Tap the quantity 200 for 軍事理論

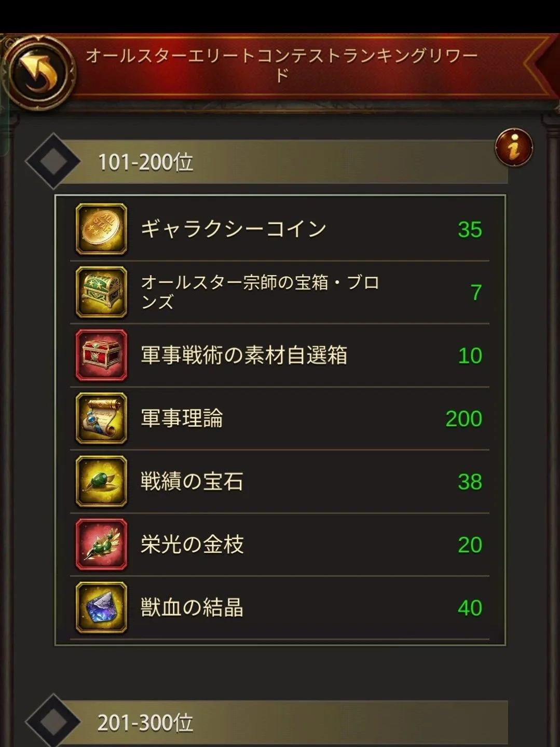click(x=463, y=419)
